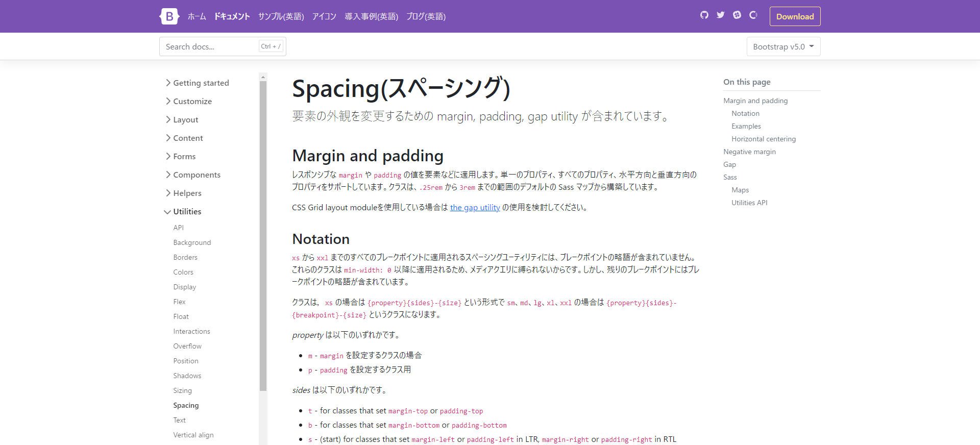This screenshot has height=445, width=980.
Task: Click the Bootstrap logo icon
Action: (169, 16)
